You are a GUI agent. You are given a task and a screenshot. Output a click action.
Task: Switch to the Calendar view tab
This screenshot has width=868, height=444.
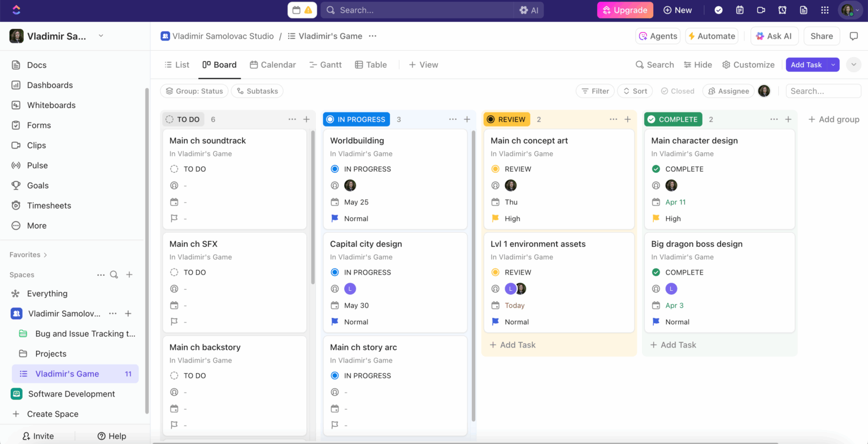click(273, 64)
